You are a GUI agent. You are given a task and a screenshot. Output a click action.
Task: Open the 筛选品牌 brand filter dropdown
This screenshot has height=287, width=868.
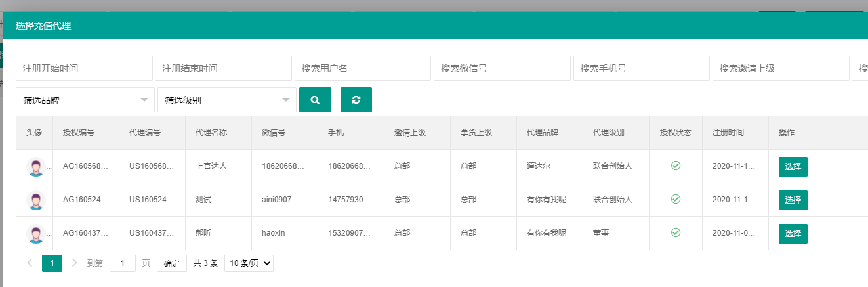click(85, 100)
